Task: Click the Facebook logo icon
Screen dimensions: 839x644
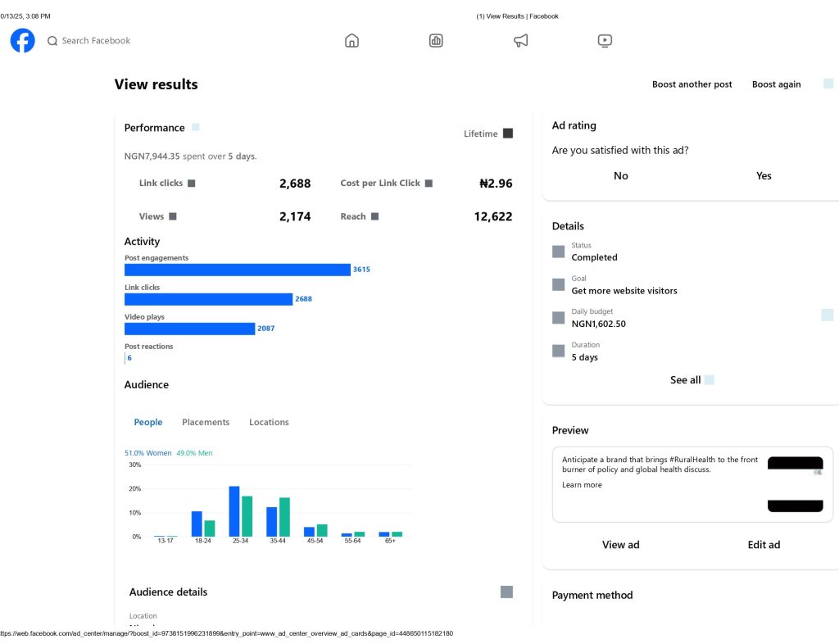Action: [22, 40]
